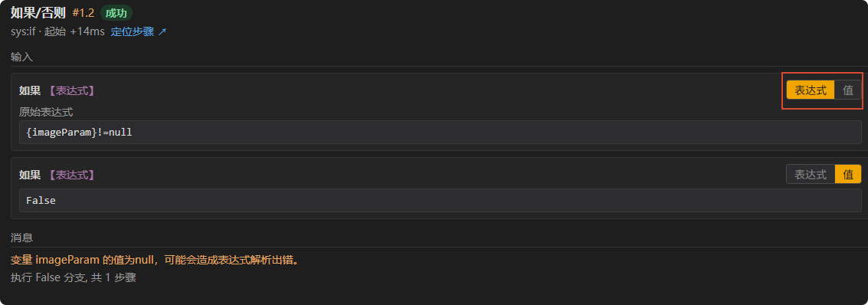Click the #1.2 step number label
This screenshot has width=868, height=305.
coord(83,13)
